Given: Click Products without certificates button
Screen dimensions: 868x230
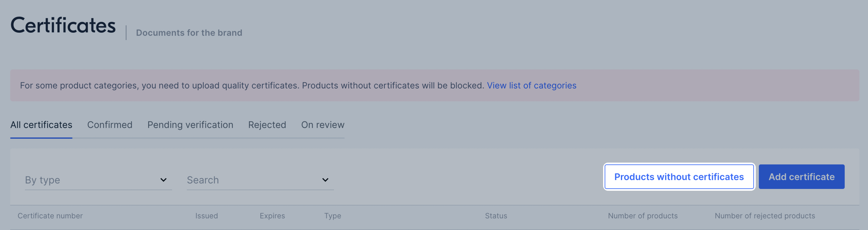Looking at the screenshot, I should [x=679, y=177].
